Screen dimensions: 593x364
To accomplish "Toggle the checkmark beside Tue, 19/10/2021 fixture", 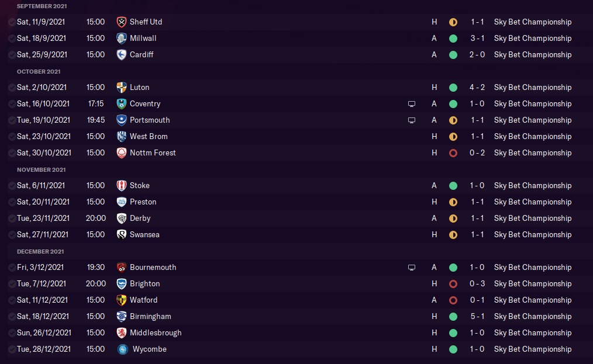I will 12,120.
